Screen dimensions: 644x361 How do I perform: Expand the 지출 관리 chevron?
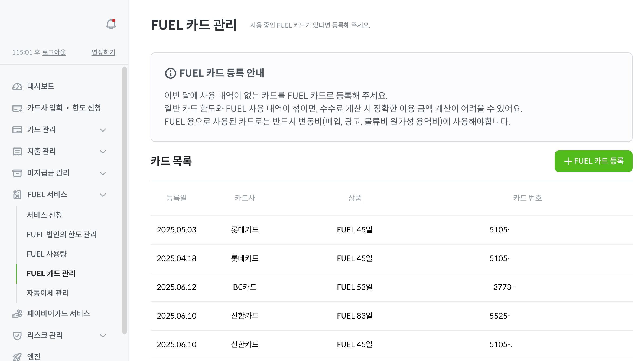[103, 152]
